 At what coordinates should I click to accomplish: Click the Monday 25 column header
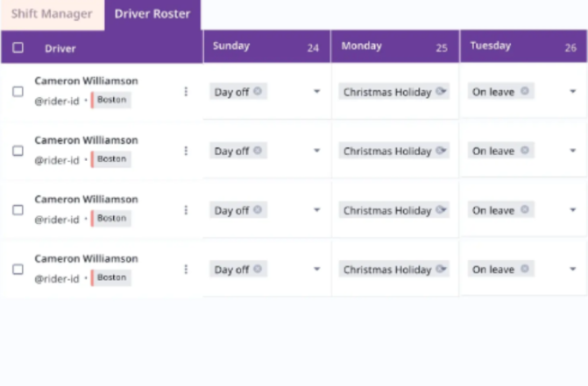(x=394, y=46)
